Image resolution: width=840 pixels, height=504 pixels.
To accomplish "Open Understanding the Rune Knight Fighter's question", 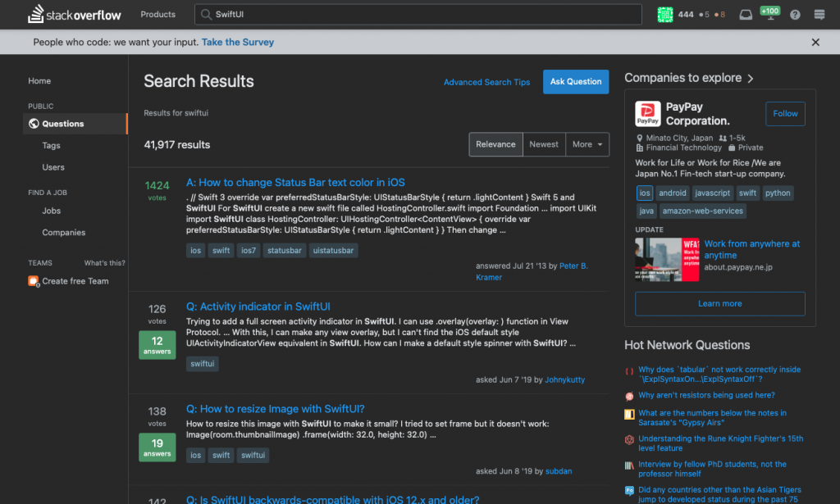I will click(x=720, y=443).
